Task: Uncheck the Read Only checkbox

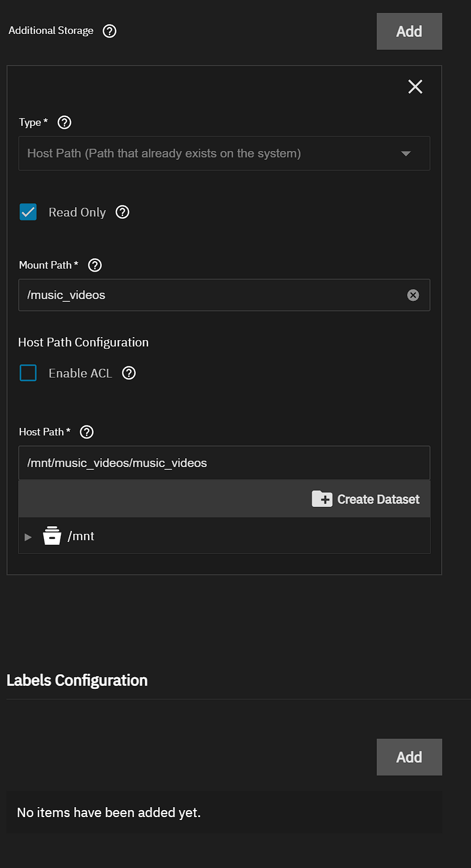Action: coord(28,212)
